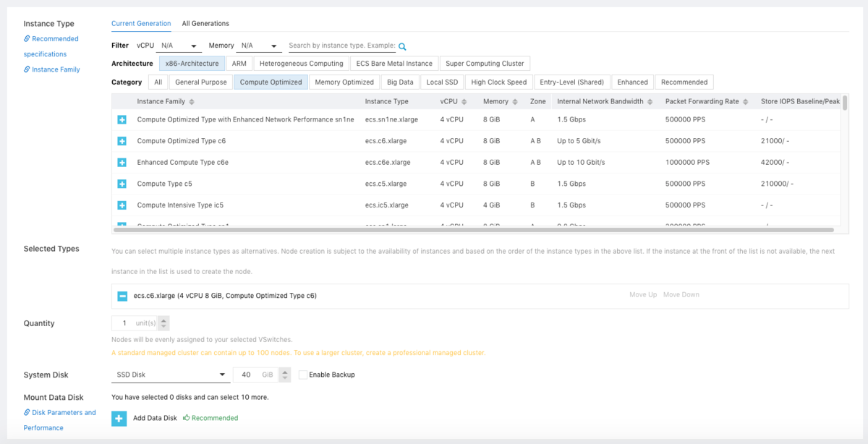Switch to the All Generations tab
Viewport: 868px width, 444px height.
click(205, 24)
